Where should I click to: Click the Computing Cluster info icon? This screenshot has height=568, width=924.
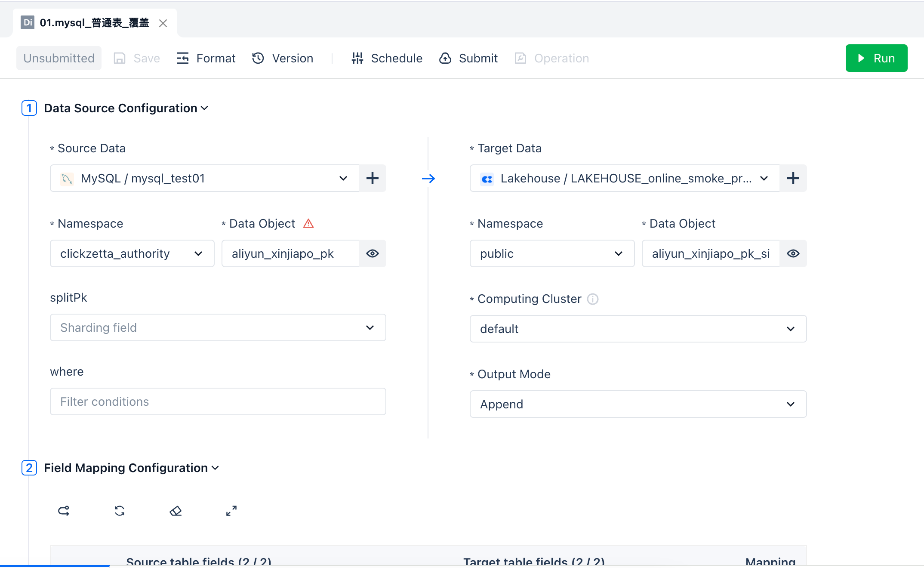(x=593, y=299)
